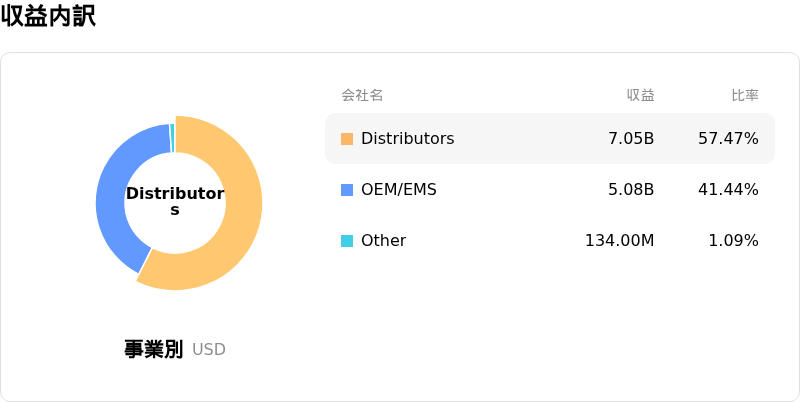The image size is (800, 402).
Task: Click the 57.47% ratio value
Action: 729,139
